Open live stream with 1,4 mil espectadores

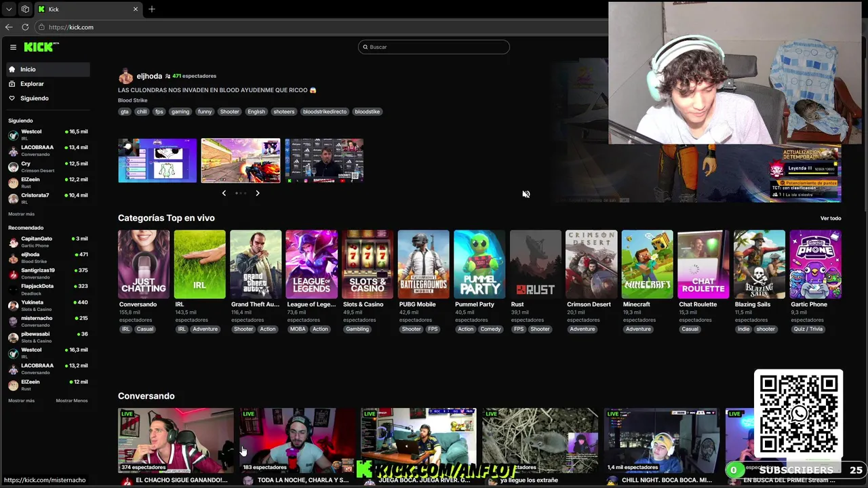tap(662, 441)
